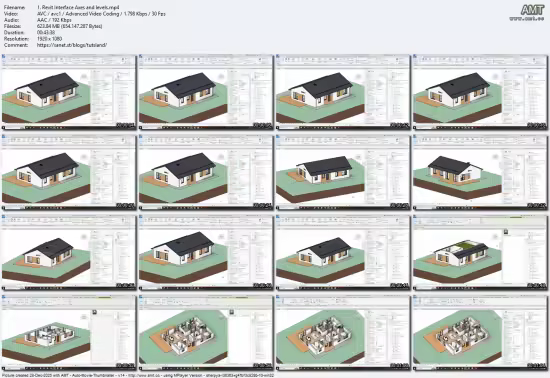Click 'Picture created ... with AMT' footer text
Screen dimensions: 550x378
tap(138, 375)
